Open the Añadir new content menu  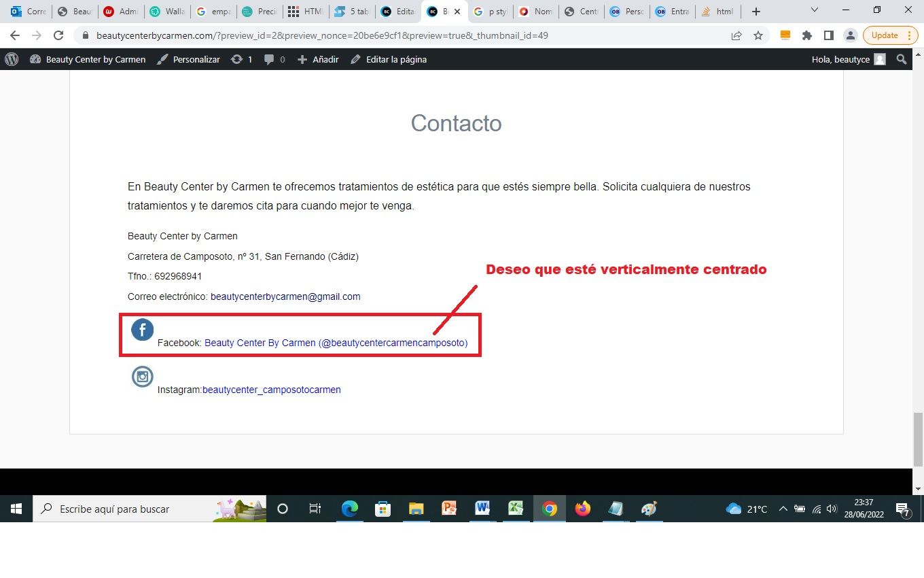click(x=318, y=59)
